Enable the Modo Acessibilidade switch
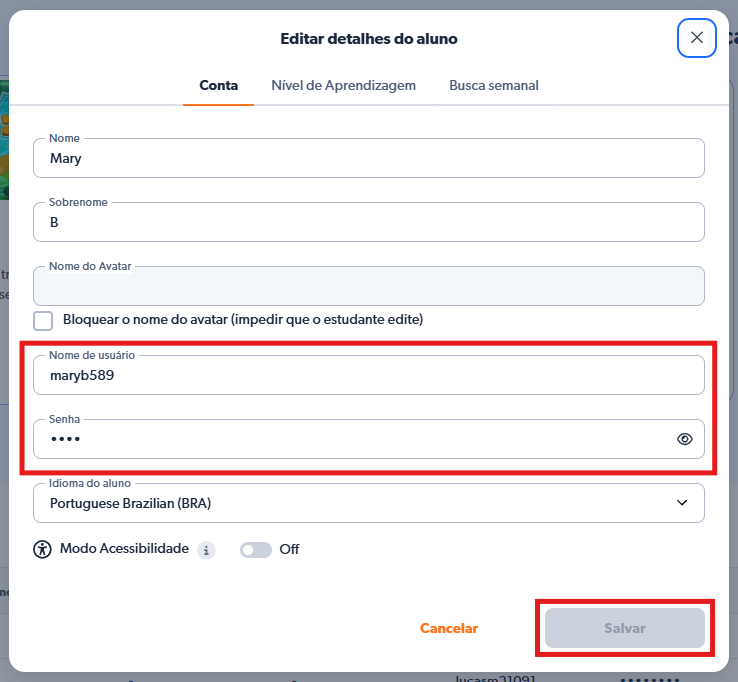Image resolution: width=738 pixels, height=682 pixels. tap(255, 550)
